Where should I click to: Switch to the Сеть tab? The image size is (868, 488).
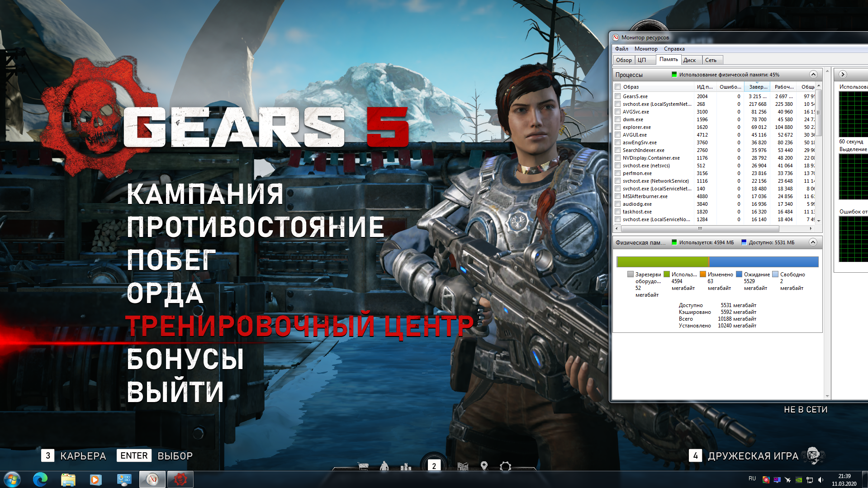click(x=713, y=60)
